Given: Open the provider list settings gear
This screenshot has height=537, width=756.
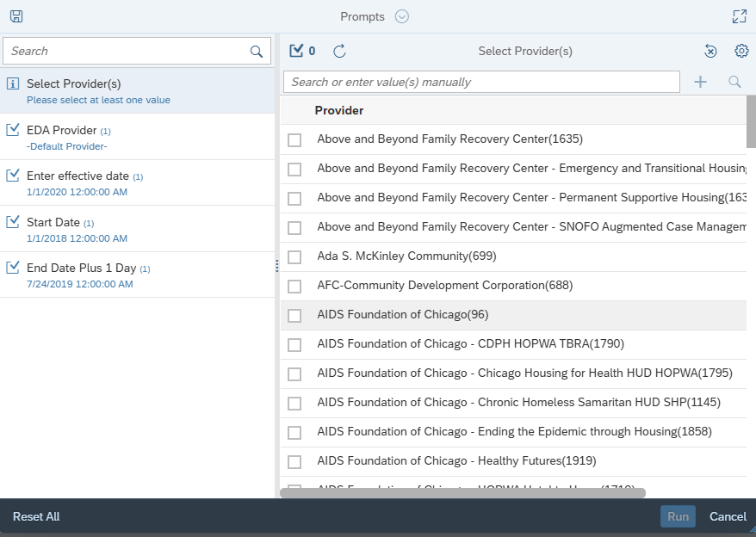Looking at the screenshot, I should pos(741,51).
